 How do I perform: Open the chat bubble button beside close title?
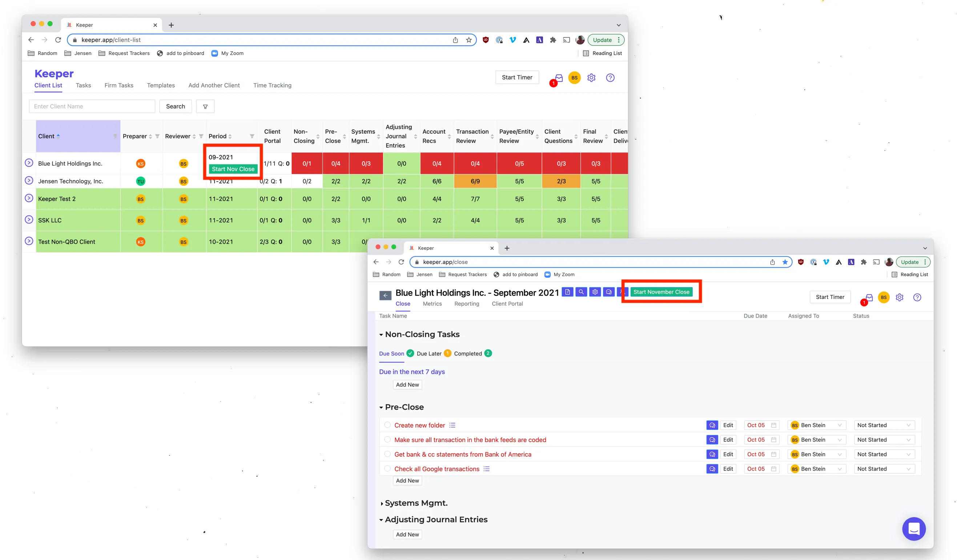(x=609, y=292)
